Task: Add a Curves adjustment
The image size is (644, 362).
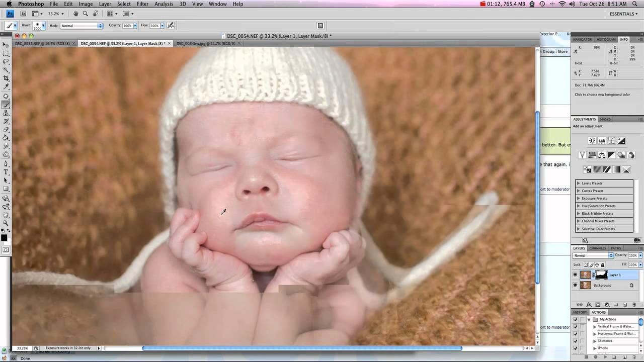Action: coord(611,141)
